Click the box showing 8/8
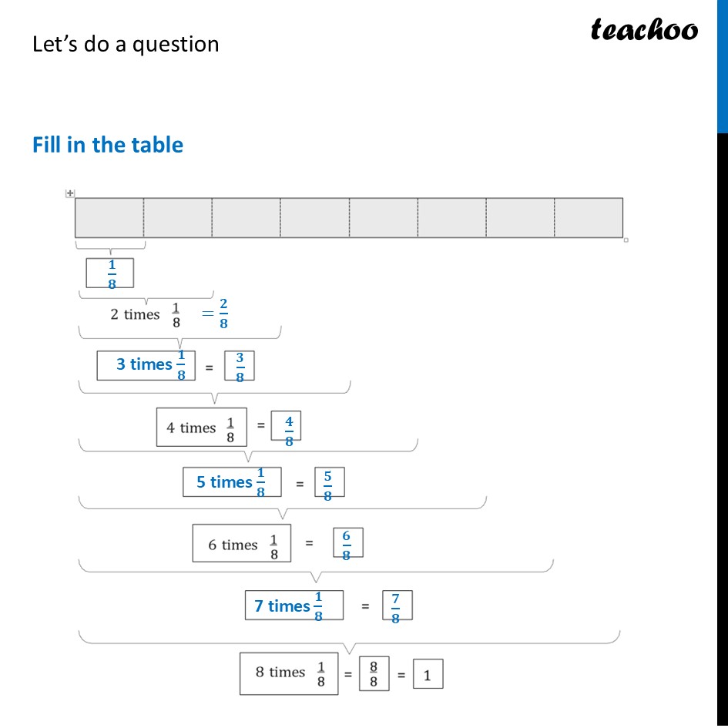 pyautogui.click(x=374, y=673)
